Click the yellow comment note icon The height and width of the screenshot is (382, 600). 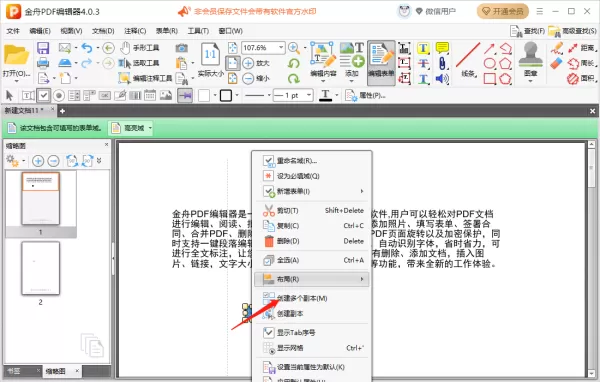(x=442, y=48)
